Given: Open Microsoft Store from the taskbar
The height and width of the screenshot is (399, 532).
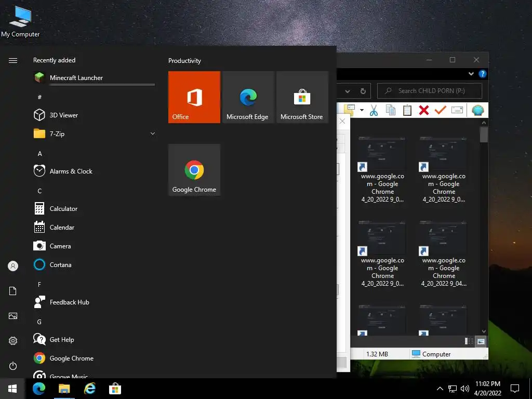Looking at the screenshot, I should pyautogui.click(x=115, y=389).
